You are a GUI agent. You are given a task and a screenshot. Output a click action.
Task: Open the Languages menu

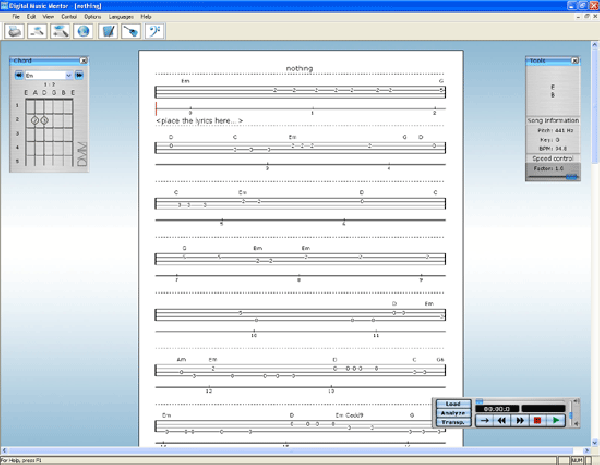(119, 17)
